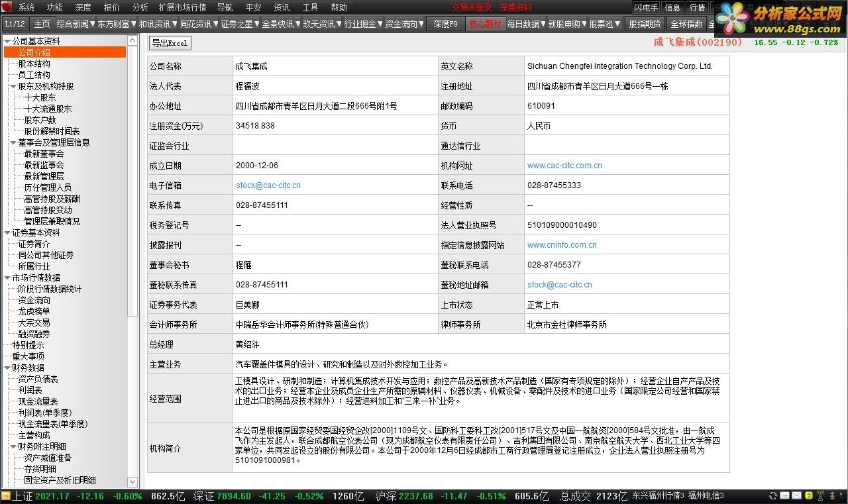Click the 股指期货 button

click(x=645, y=24)
